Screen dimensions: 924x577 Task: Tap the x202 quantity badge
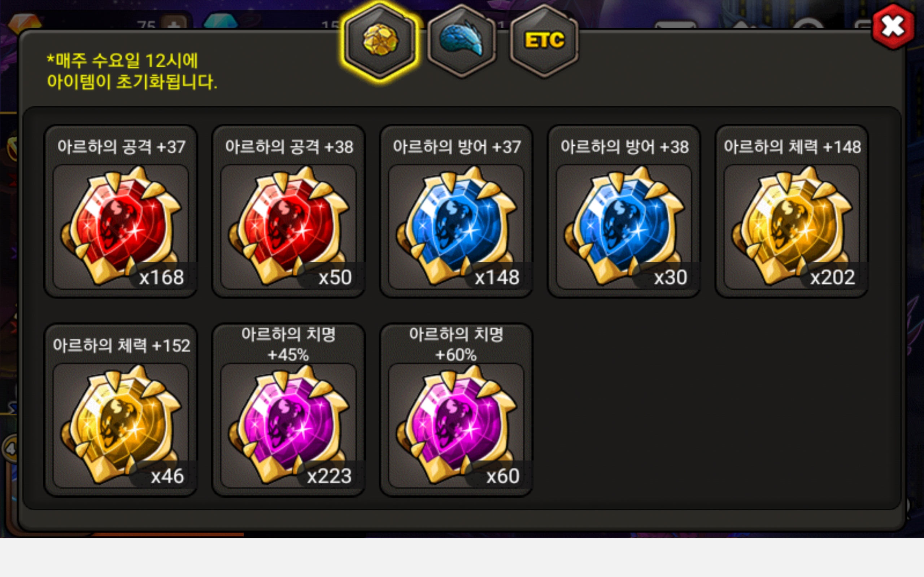click(833, 277)
